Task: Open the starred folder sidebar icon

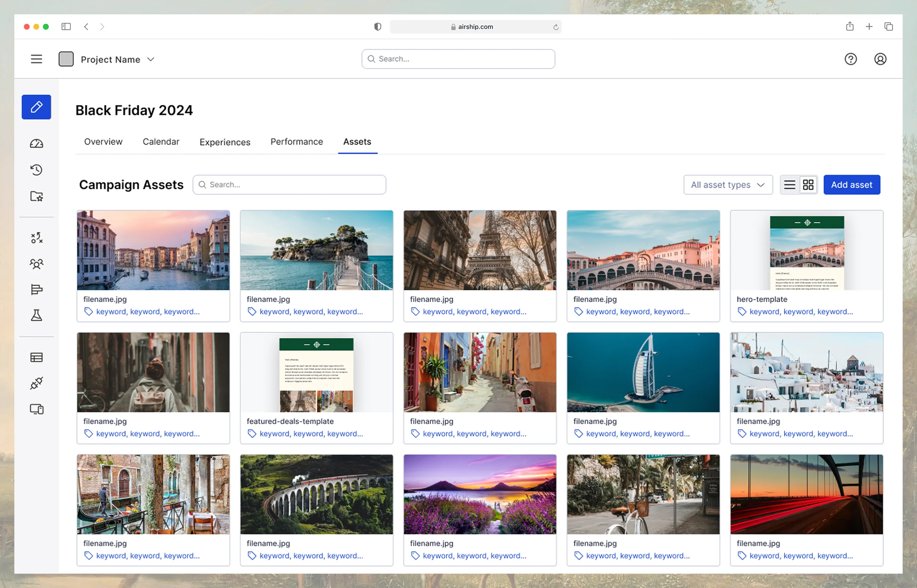Action: pyautogui.click(x=36, y=196)
